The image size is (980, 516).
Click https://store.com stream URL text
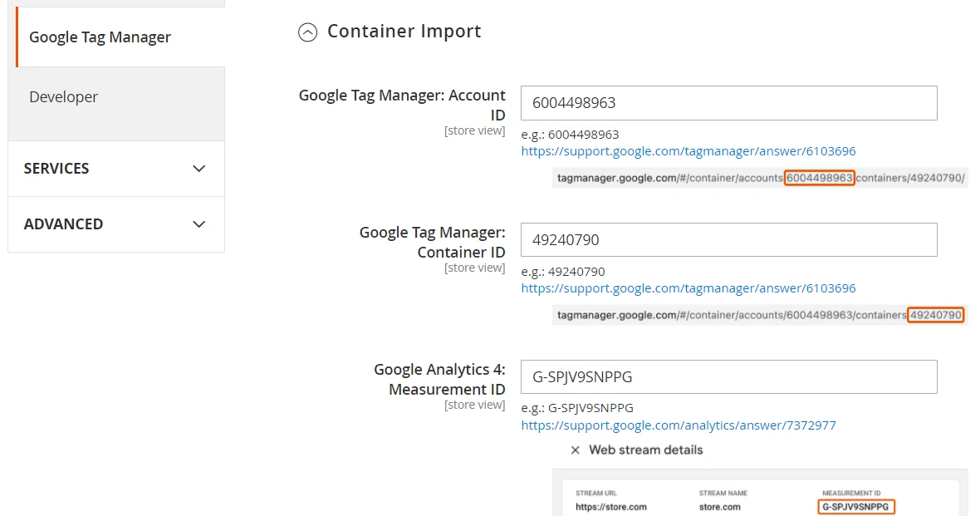click(x=610, y=507)
